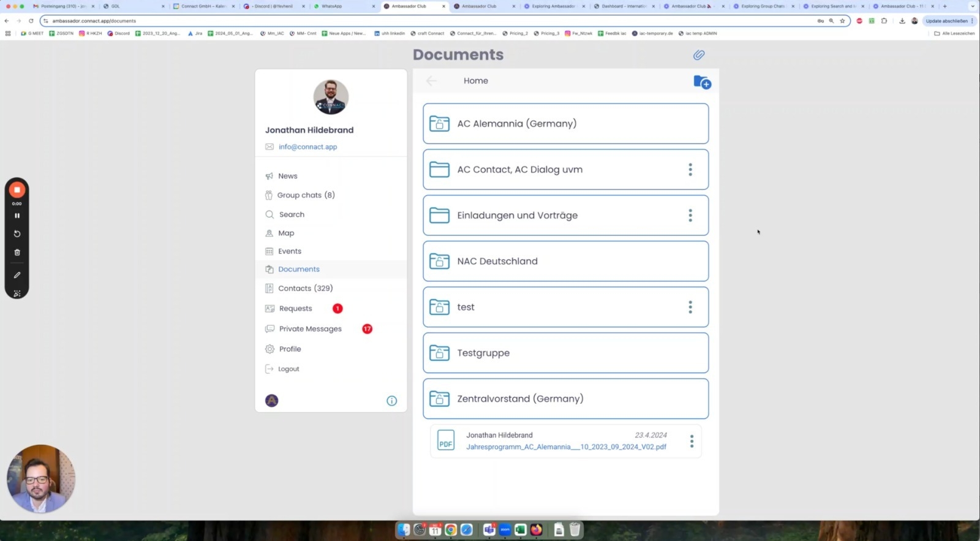This screenshot has height=541, width=980.
Task: Open the AC Alemannia (Germany) folder
Action: [x=565, y=124]
